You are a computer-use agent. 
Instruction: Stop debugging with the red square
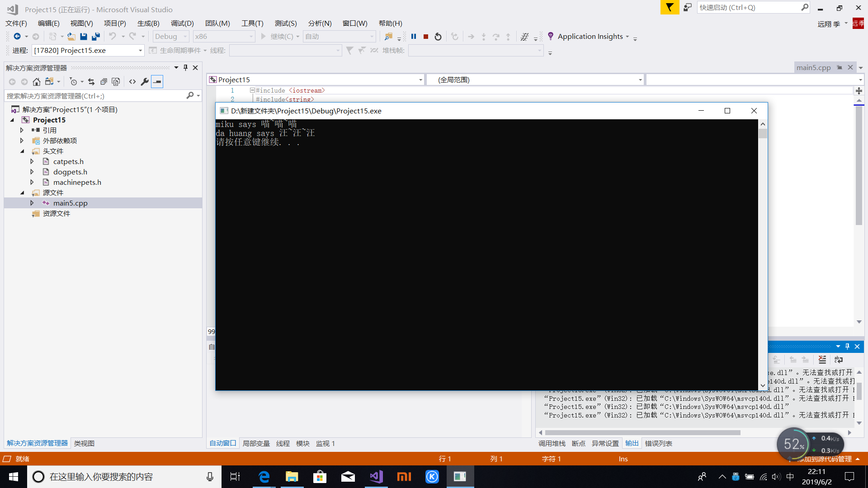tap(425, 37)
